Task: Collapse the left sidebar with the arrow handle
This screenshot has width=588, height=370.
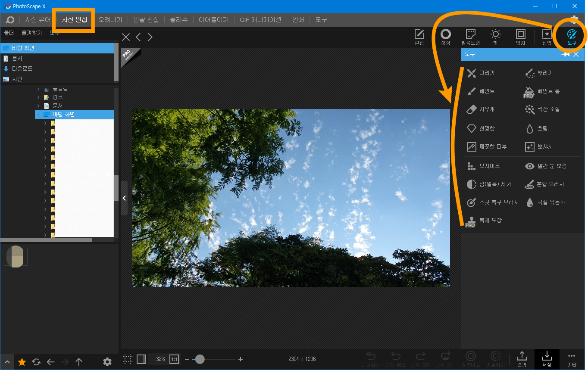Action: click(x=124, y=198)
